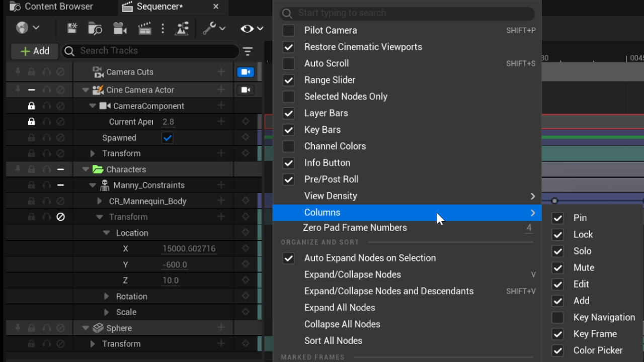Open the globe world dropdown icon
The width and height of the screenshot is (644, 362).
tap(22, 28)
